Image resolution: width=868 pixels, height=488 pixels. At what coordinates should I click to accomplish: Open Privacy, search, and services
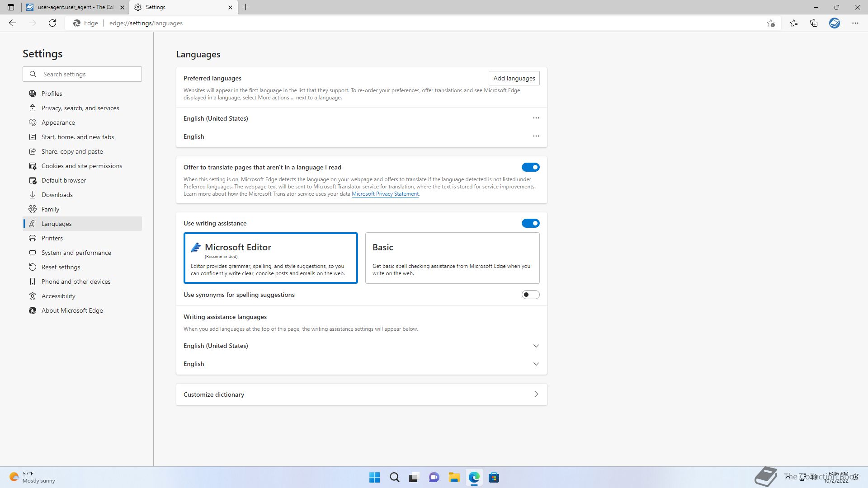pos(82,108)
